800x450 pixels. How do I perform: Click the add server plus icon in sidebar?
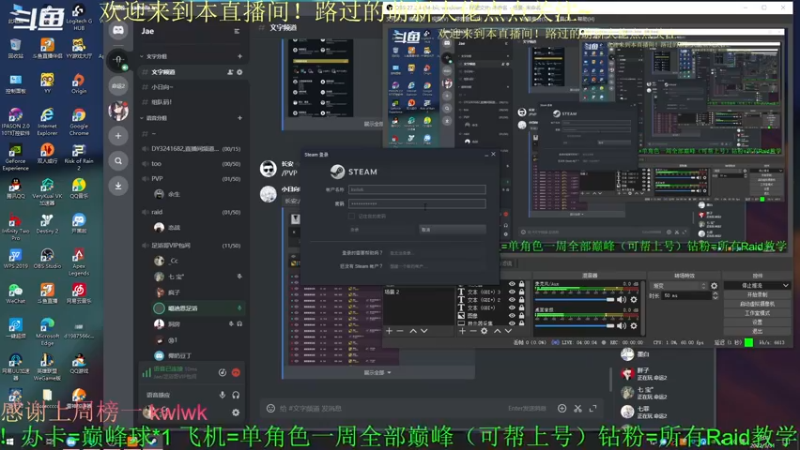pos(118,136)
